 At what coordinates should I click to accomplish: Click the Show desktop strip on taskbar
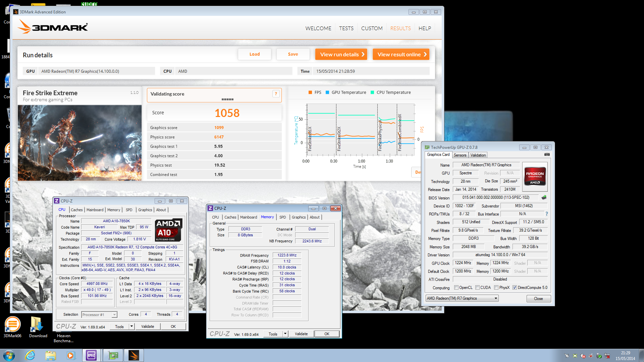point(642,355)
